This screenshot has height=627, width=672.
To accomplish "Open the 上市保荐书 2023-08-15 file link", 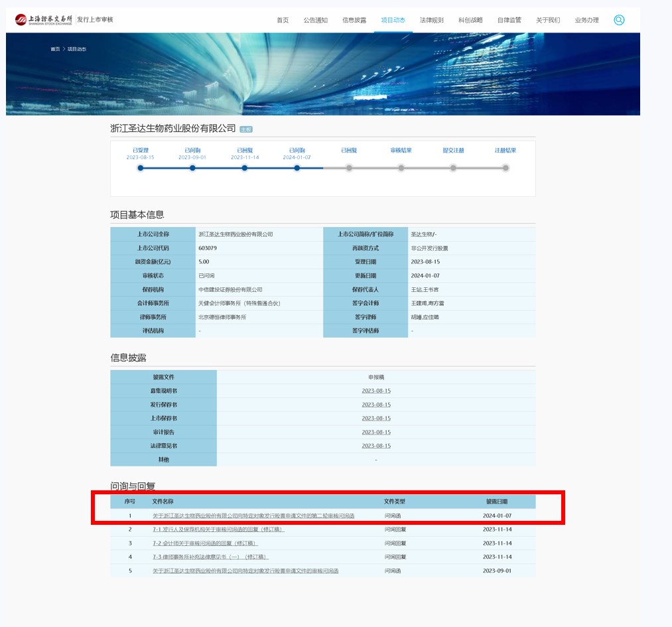I will click(x=376, y=418).
